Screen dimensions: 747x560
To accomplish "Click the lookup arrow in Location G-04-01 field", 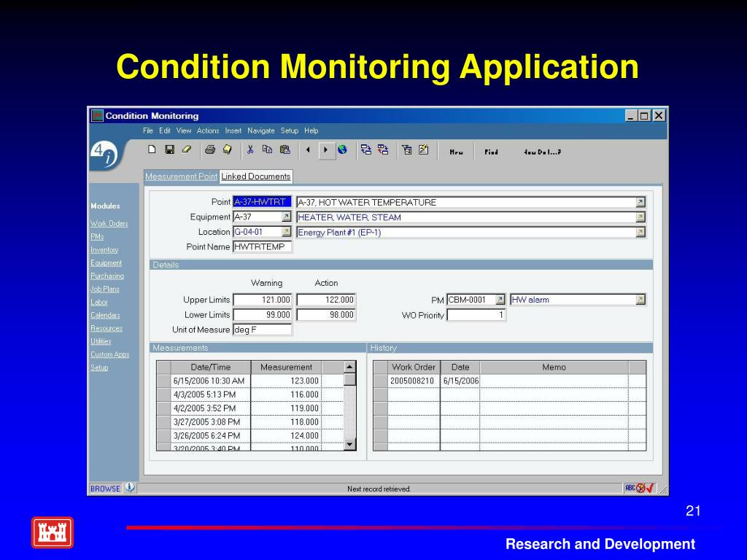I will [286, 231].
